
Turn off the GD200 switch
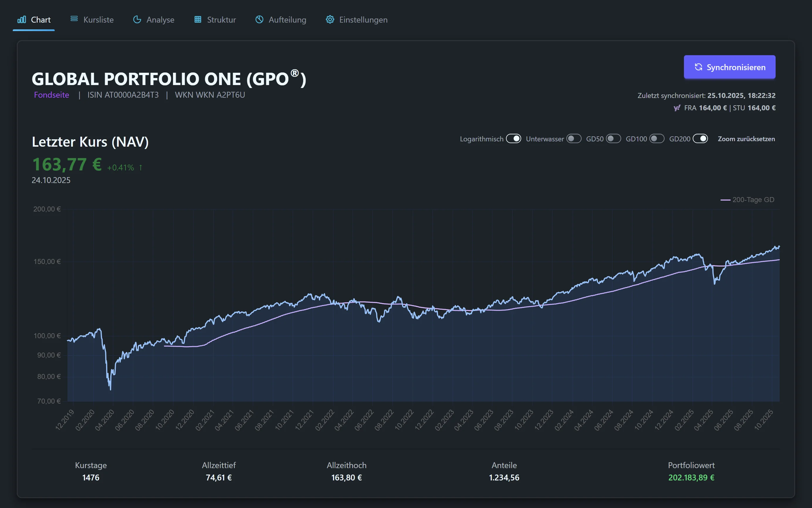tap(700, 139)
